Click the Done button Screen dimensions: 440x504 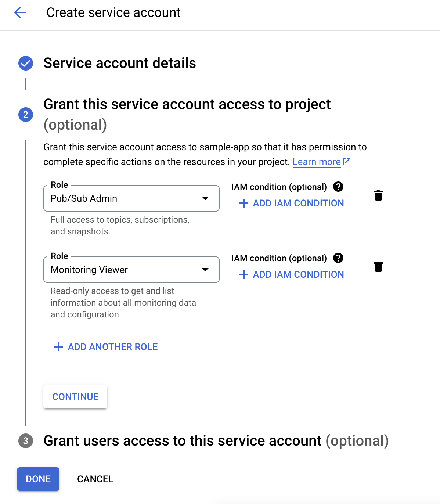38,479
